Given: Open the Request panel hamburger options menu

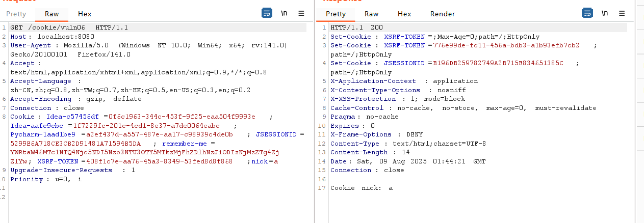Looking at the screenshot, I should pos(301,13).
